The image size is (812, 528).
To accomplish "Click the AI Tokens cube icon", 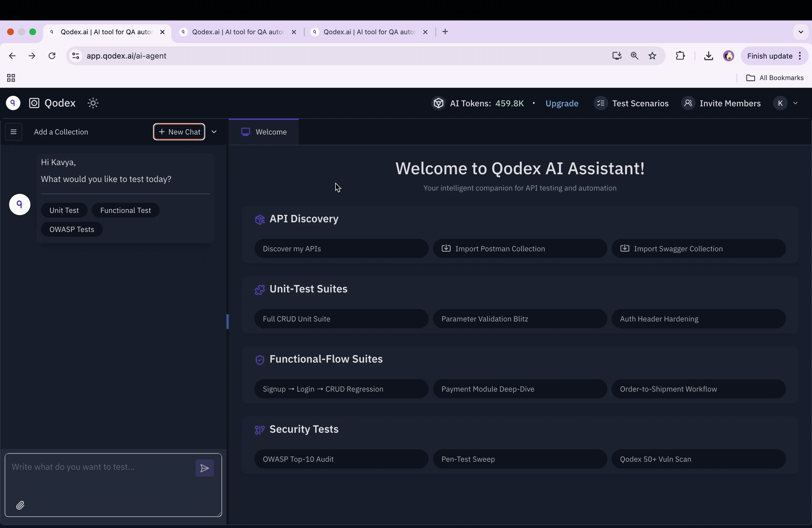I will point(438,103).
